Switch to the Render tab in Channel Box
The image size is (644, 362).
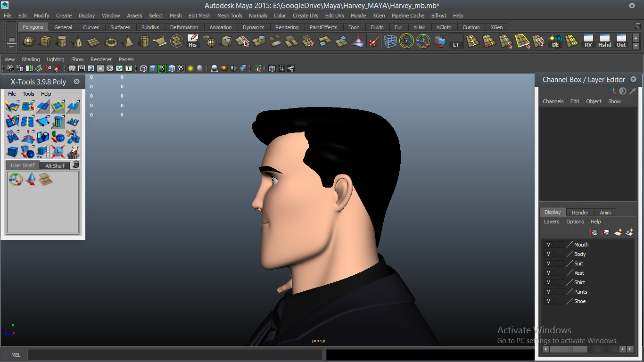coord(580,212)
